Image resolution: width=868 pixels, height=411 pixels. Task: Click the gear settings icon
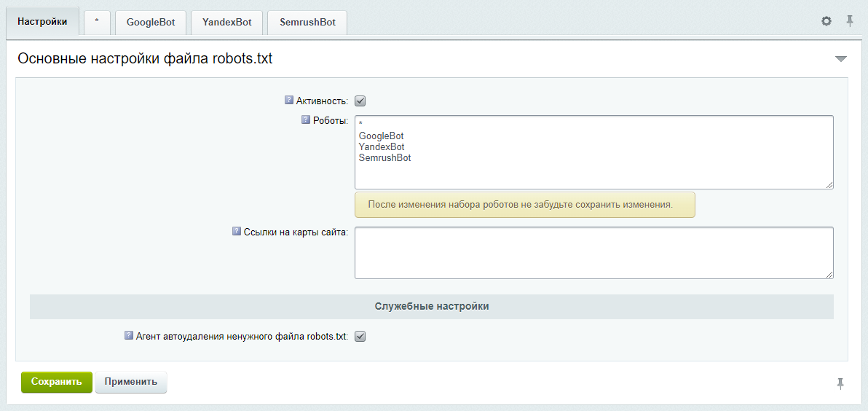coord(826,22)
